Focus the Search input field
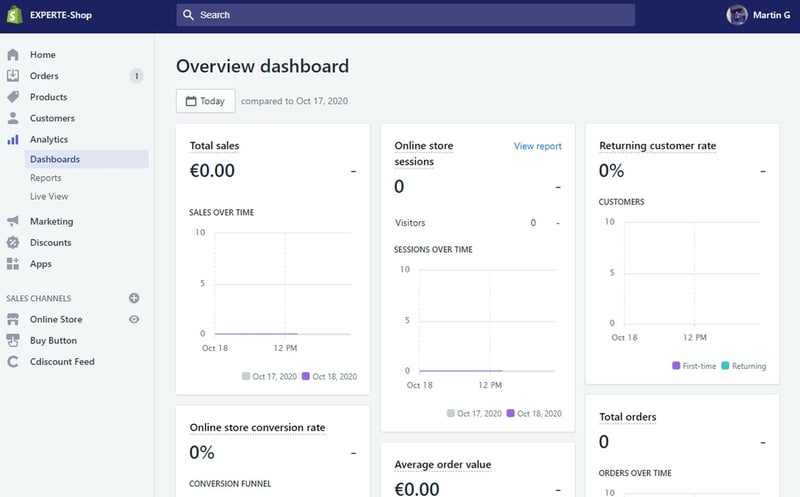Image resolution: width=800 pixels, height=497 pixels. [x=406, y=15]
